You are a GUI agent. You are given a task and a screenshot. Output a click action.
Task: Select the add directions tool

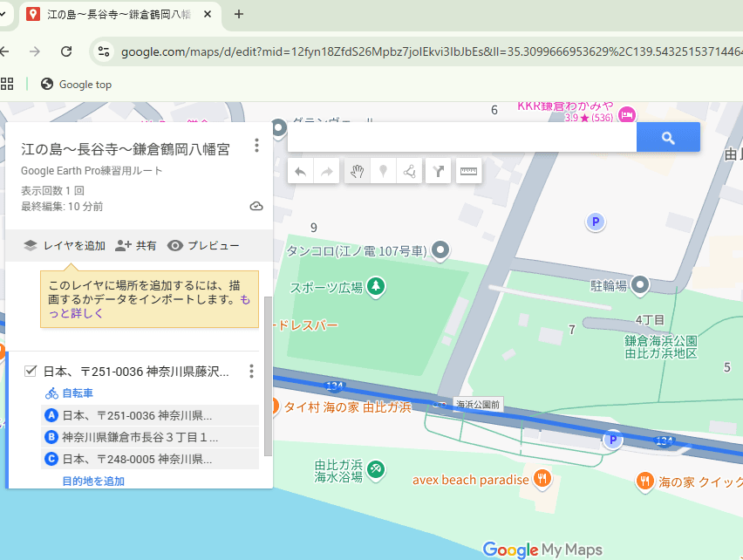[439, 172]
